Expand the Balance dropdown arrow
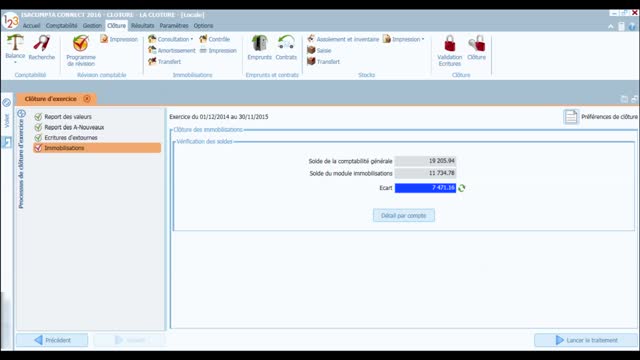This screenshot has width=640, height=360. [15, 62]
